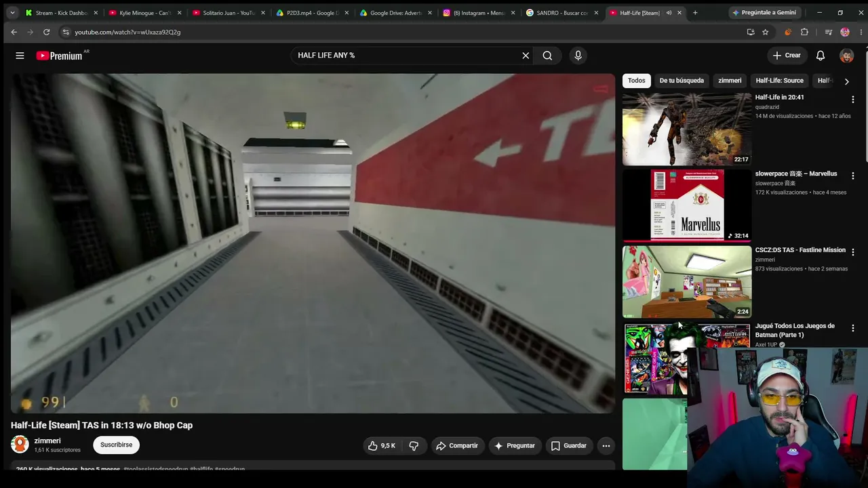868x488 pixels.
Task: Start voice search with the microphone
Action: tap(578, 56)
